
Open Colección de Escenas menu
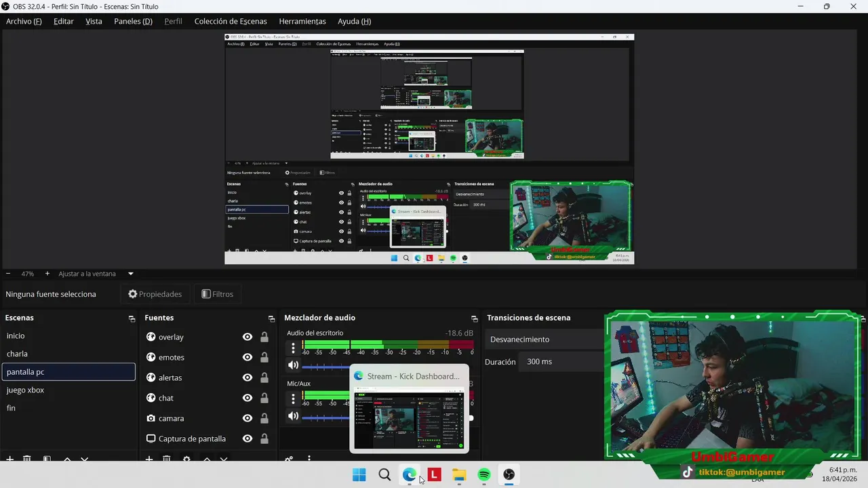click(231, 21)
